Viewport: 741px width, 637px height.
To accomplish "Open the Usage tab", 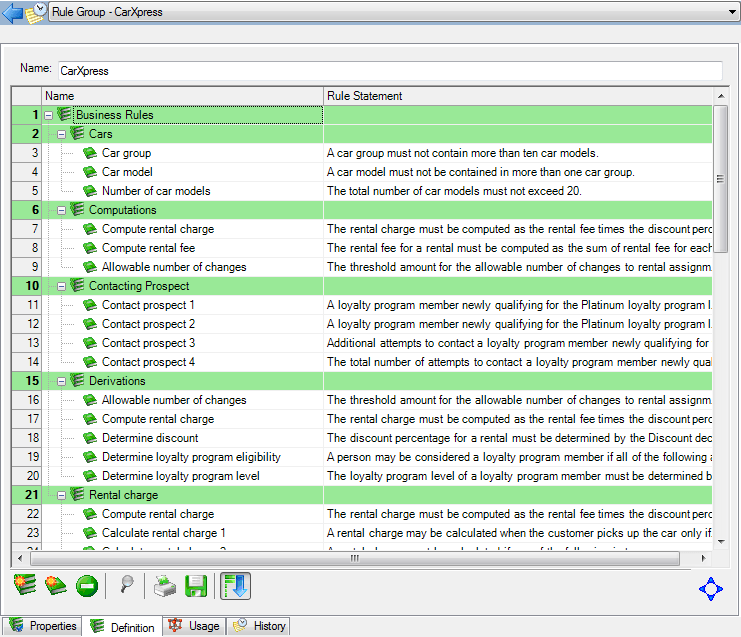I will [194, 626].
